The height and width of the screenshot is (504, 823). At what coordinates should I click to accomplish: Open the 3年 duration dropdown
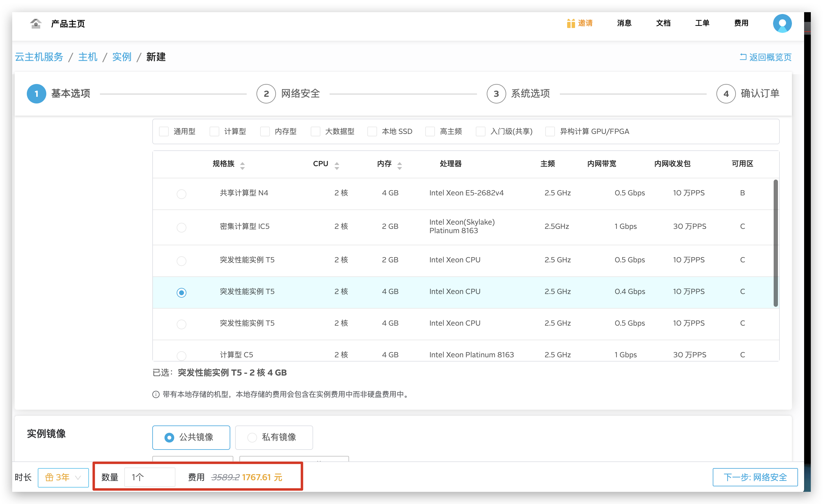point(63,477)
